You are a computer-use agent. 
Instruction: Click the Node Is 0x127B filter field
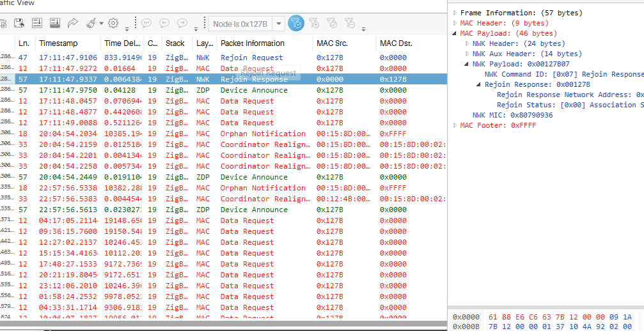point(240,24)
